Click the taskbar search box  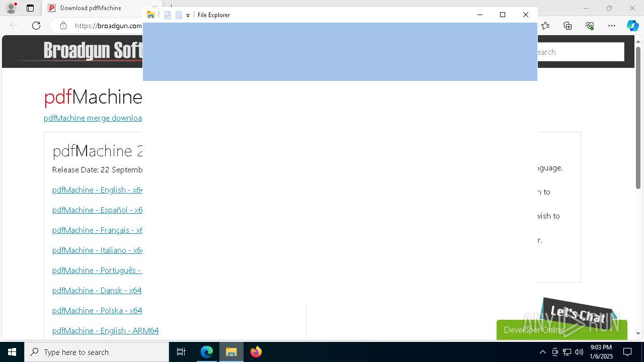click(97, 352)
